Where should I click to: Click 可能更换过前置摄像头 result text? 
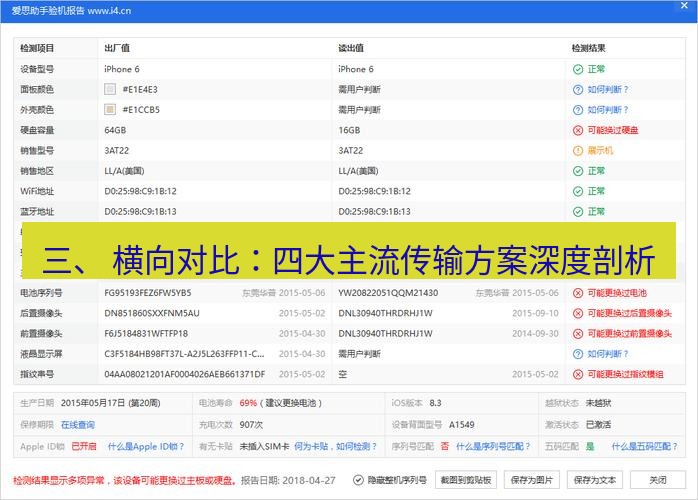(x=629, y=333)
